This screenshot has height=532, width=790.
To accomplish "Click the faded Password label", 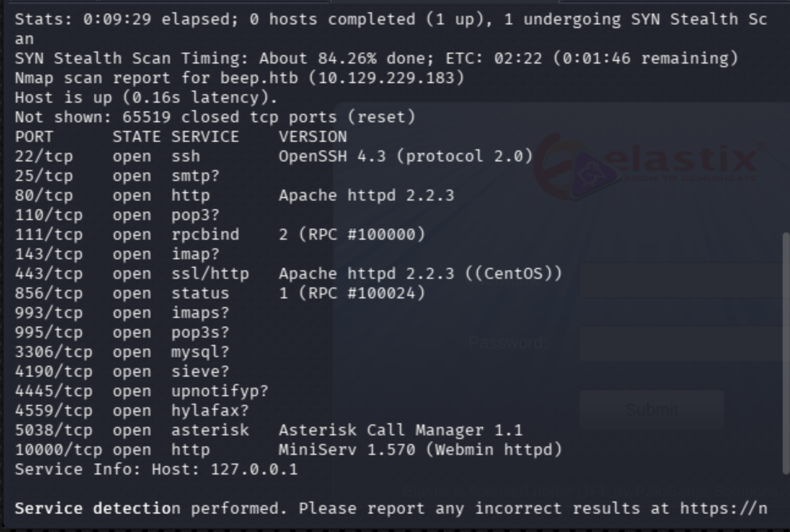I will 508,343.
